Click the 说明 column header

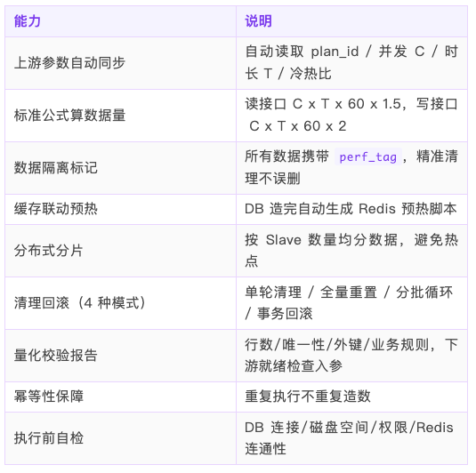click(351, 21)
